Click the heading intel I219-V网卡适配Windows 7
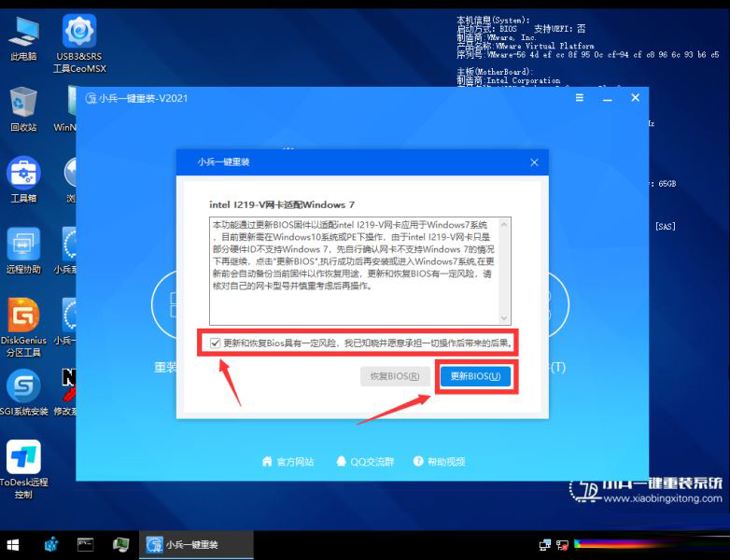This screenshot has width=730, height=560. click(x=282, y=204)
